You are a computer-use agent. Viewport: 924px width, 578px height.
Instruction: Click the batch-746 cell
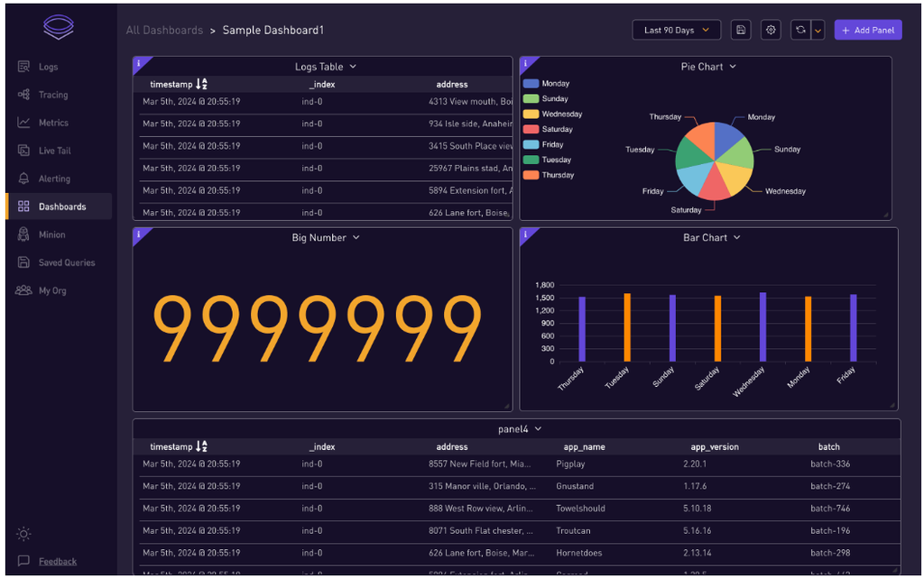(830, 509)
